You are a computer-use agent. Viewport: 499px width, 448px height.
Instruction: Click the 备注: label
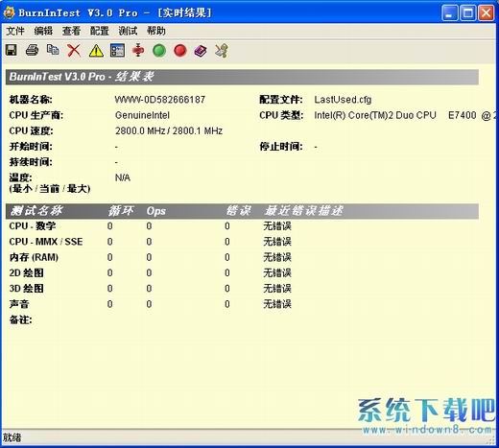point(20,319)
